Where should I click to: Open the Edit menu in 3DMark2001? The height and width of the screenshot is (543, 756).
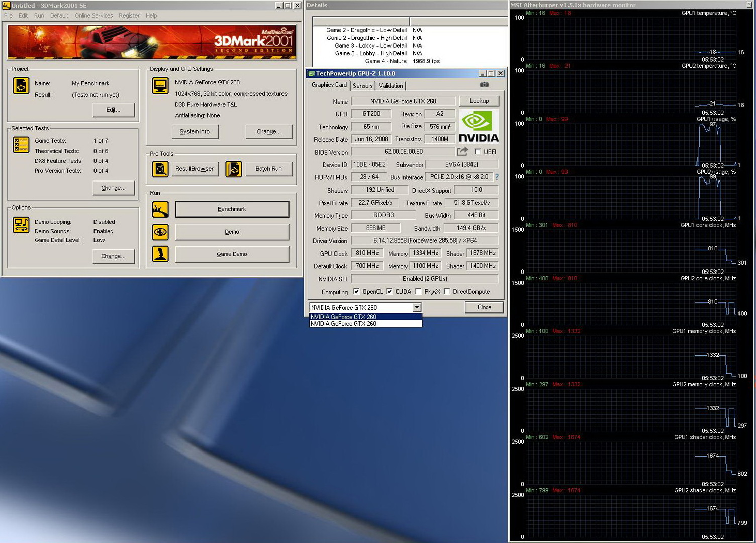tap(23, 16)
